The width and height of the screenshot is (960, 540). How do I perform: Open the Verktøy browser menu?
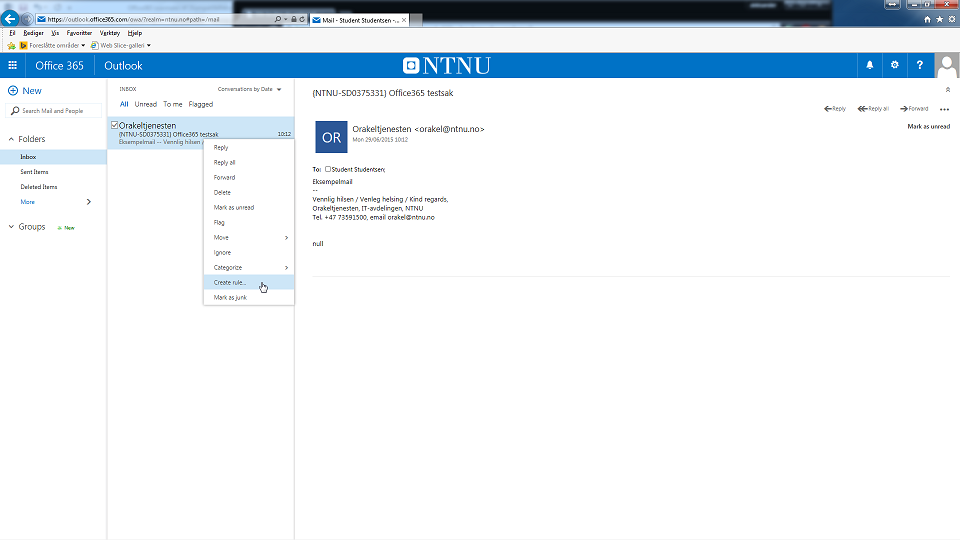(110, 33)
